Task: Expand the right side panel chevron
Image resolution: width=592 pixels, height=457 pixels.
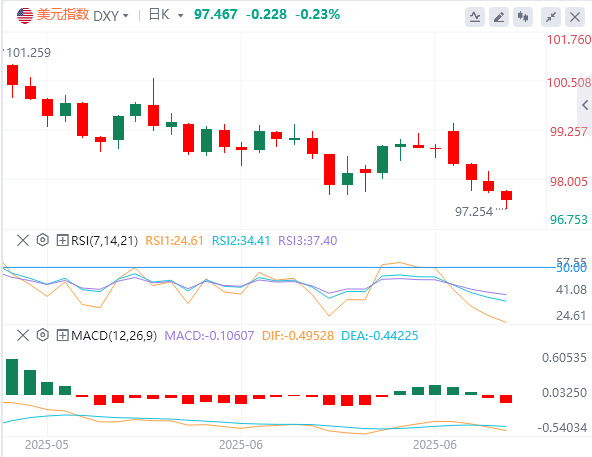Action: point(585,105)
